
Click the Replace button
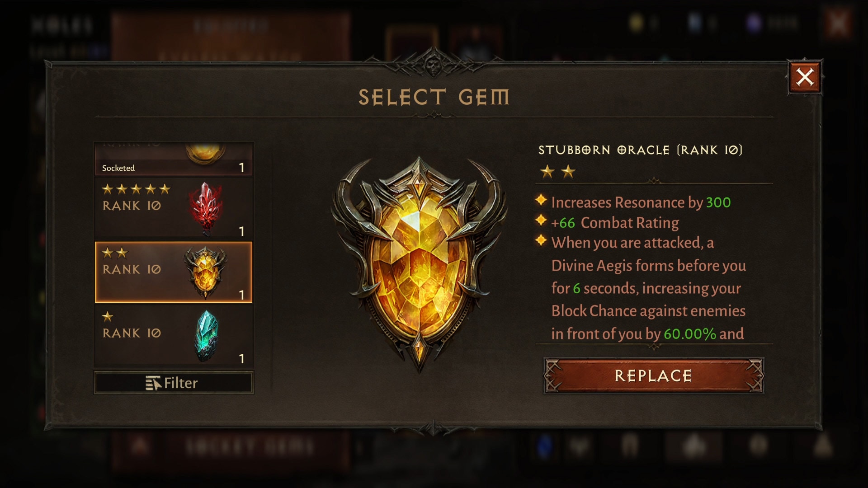coord(653,375)
